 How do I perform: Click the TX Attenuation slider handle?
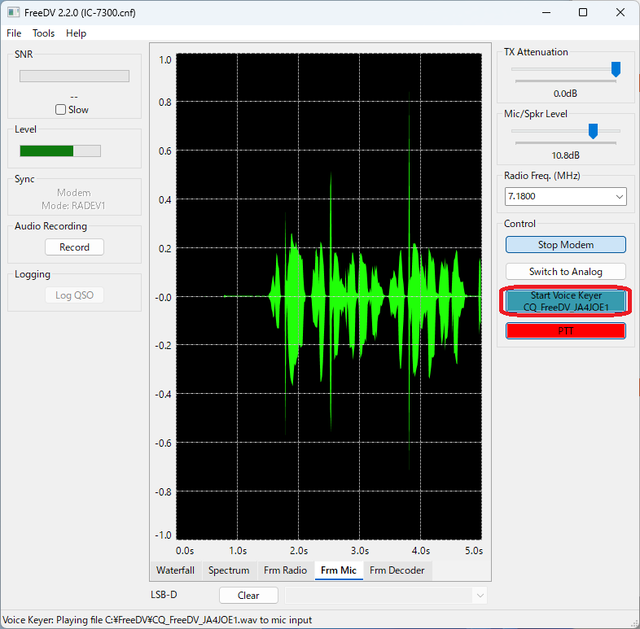[616, 69]
